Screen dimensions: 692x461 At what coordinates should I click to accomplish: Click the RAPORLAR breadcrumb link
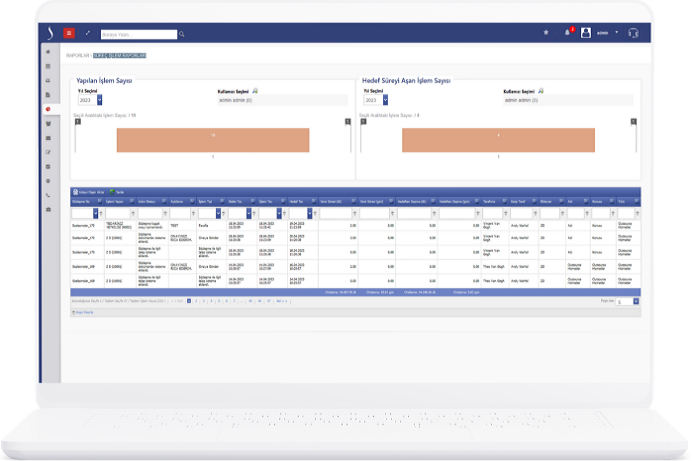[80, 55]
